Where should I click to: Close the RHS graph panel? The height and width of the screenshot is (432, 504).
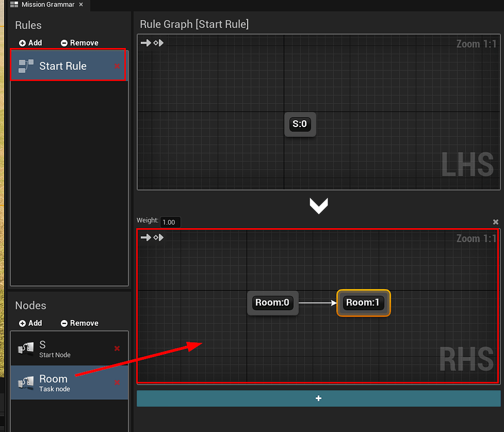coord(495,222)
